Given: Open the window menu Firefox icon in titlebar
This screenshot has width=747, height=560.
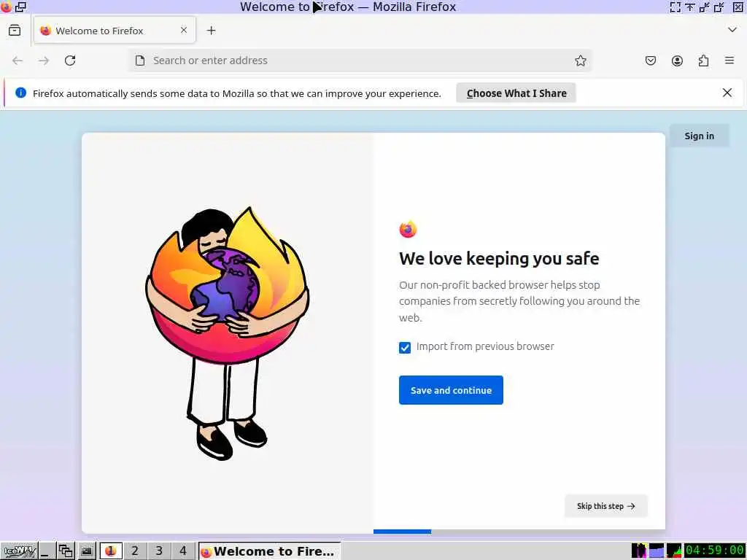Looking at the screenshot, I should pos(6,7).
